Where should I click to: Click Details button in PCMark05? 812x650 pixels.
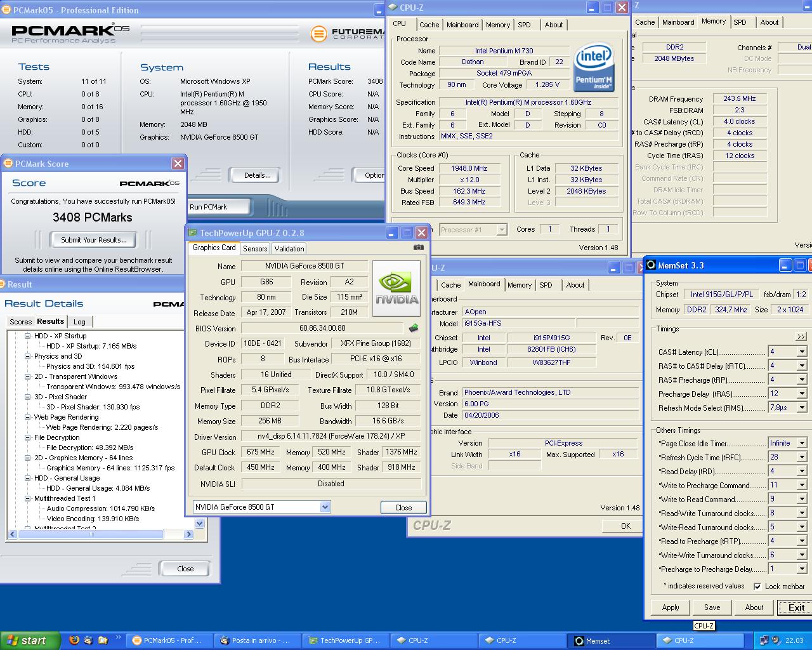coord(258,175)
